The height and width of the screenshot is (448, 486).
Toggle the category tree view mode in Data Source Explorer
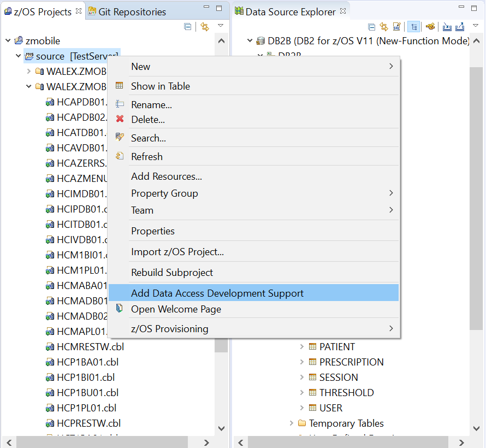pos(413,26)
